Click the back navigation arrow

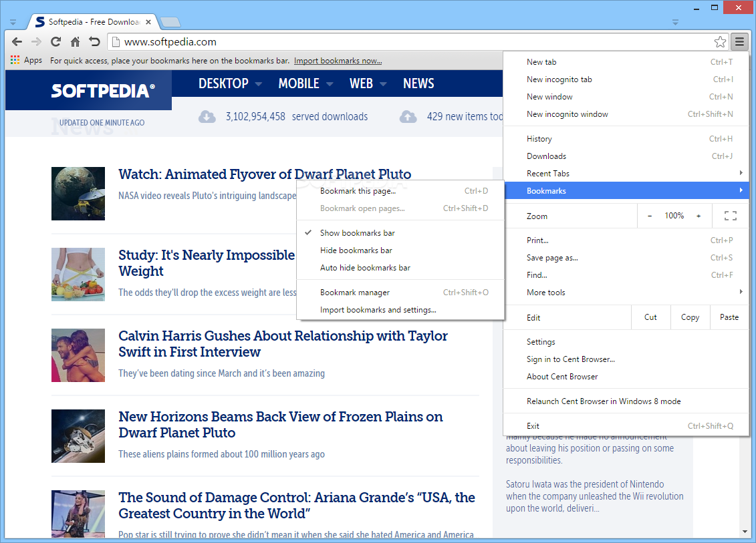pyautogui.click(x=17, y=42)
